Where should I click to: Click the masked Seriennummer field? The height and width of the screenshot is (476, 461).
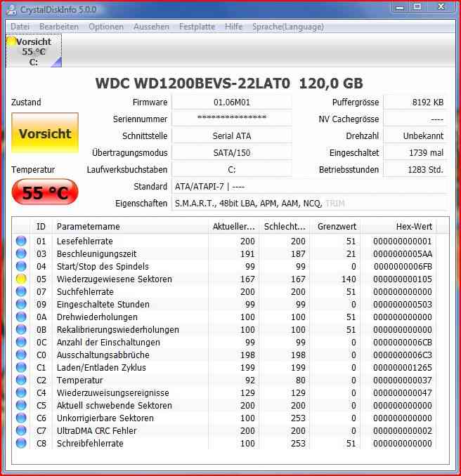(x=232, y=119)
